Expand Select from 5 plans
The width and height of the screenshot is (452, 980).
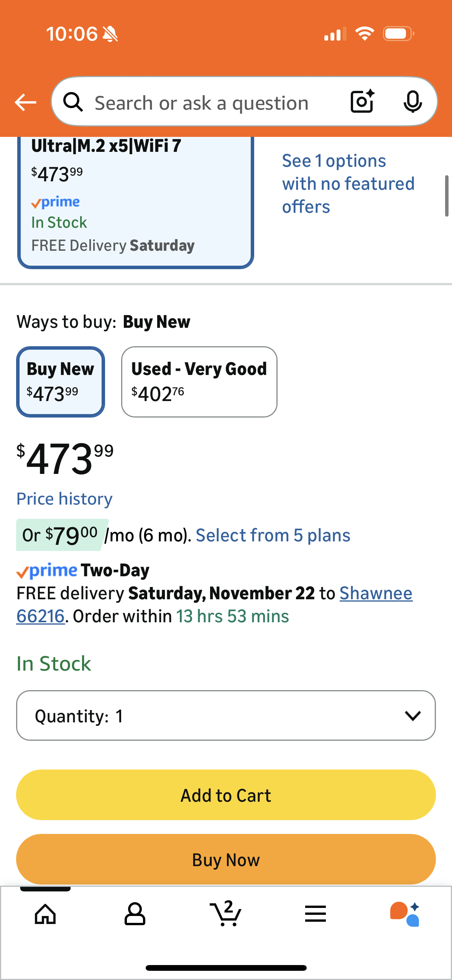pos(273,535)
